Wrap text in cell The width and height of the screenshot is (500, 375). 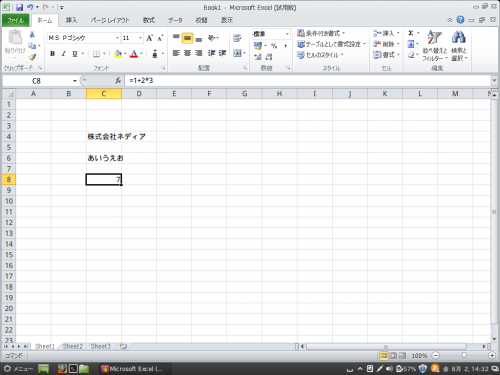[237, 38]
